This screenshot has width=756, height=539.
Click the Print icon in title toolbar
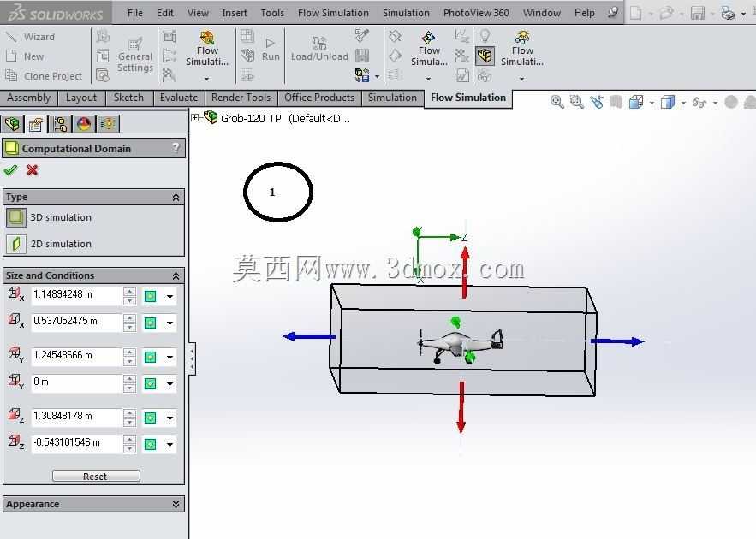(x=728, y=13)
